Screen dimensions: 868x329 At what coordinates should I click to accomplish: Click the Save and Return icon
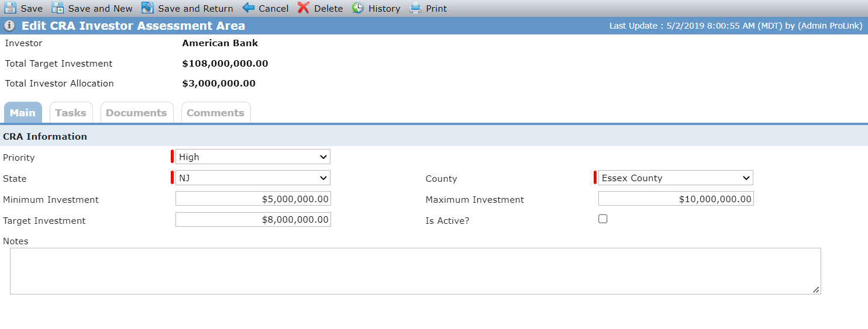coord(147,8)
